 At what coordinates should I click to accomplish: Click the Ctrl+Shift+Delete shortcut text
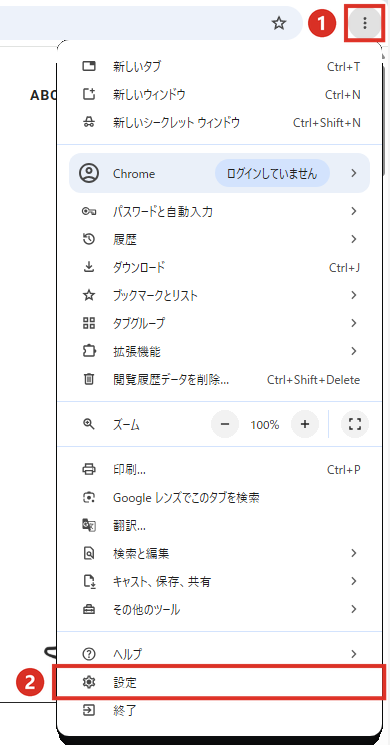click(x=314, y=380)
